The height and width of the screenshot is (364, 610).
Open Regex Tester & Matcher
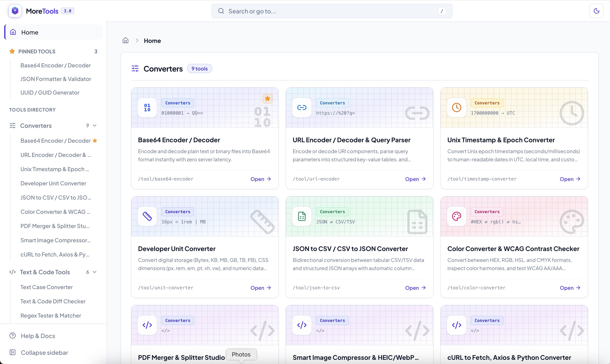tap(51, 316)
